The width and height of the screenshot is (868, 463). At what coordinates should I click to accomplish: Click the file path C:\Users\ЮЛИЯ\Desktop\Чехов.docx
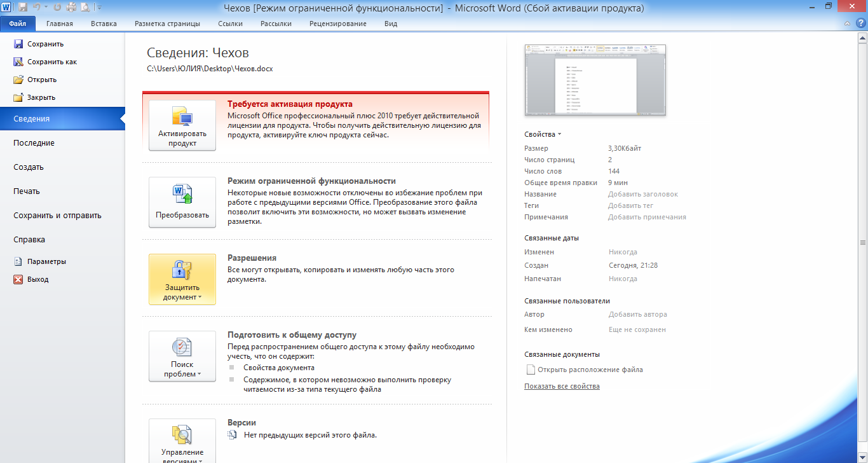tap(210, 68)
